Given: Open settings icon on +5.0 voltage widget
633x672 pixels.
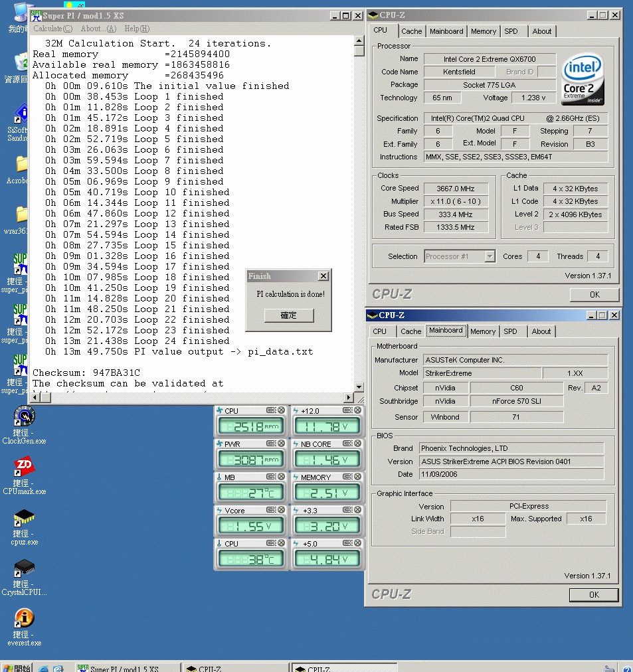Looking at the screenshot, I should 347,543.
